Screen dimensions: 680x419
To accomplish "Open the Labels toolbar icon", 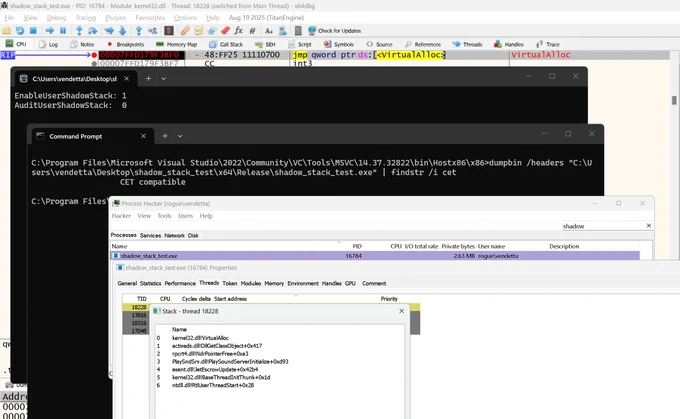I will [x=212, y=31].
